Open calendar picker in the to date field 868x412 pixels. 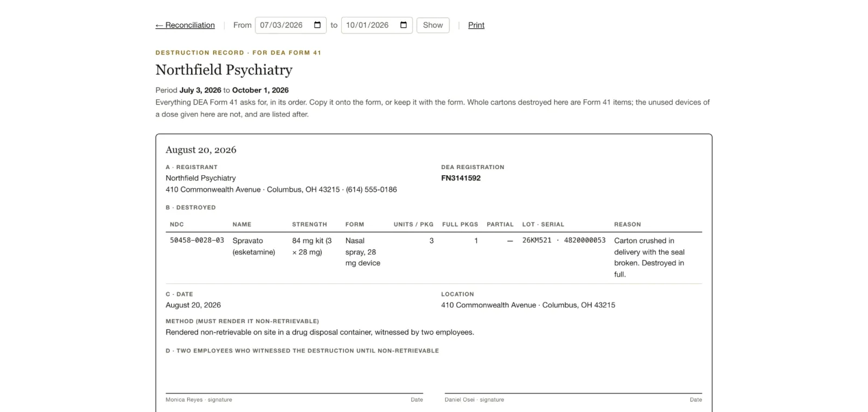click(404, 25)
